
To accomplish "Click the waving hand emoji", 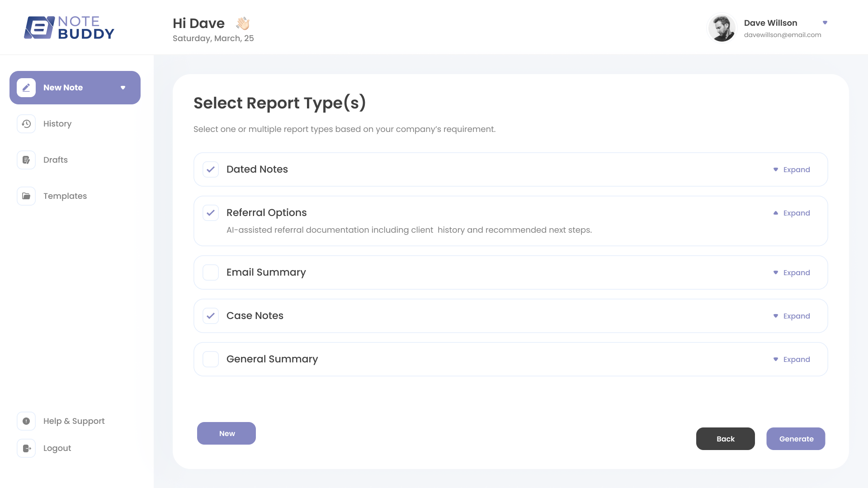I will tap(243, 23).
